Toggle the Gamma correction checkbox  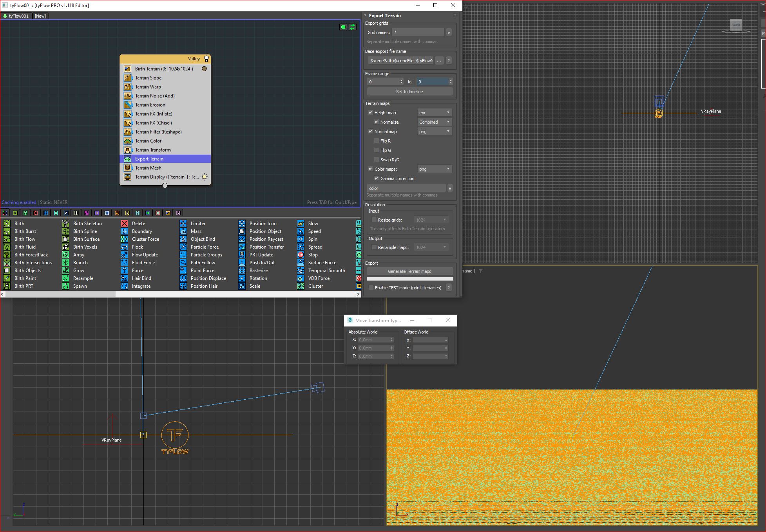[377, 179]
